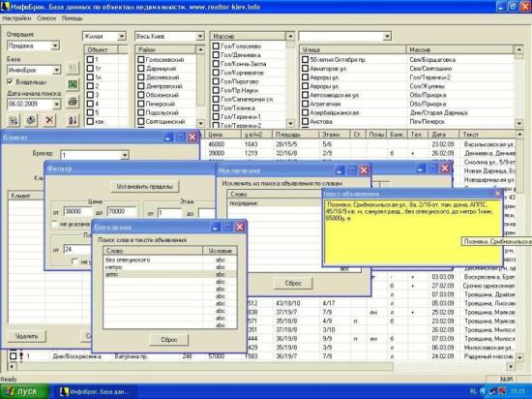Image resolution: width=532 pixels, height=399 pixels.
Task: Click the Удалить button in Клиент window
Action: click(x=26, y=336)
